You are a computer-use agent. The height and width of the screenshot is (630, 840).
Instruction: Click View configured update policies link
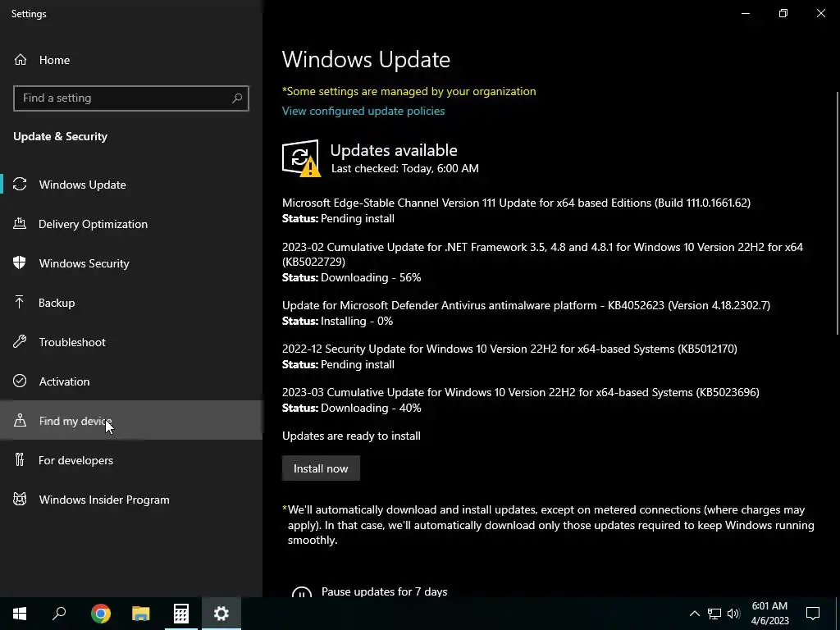[x=363, y=111]
